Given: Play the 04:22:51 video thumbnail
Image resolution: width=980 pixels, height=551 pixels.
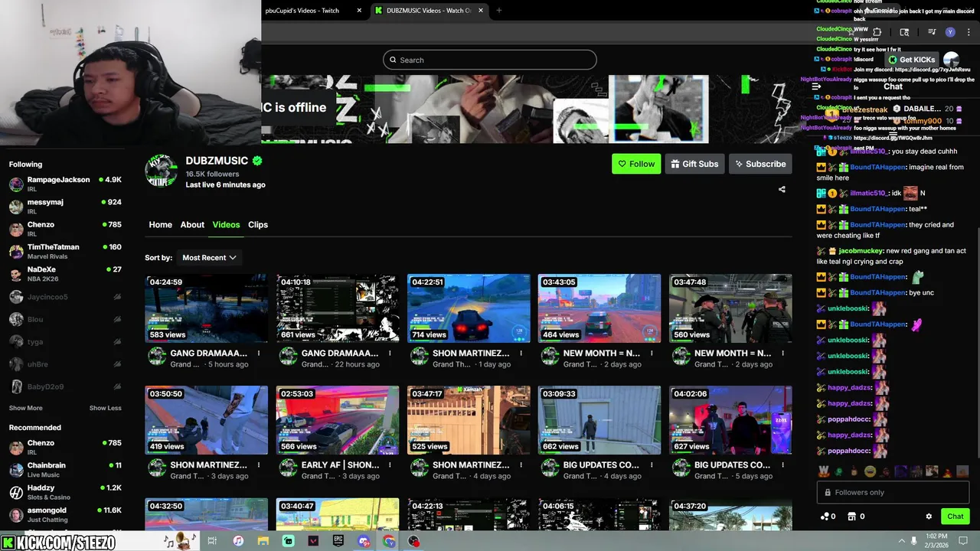Looking at the screenshot, I should coord(469,308).
